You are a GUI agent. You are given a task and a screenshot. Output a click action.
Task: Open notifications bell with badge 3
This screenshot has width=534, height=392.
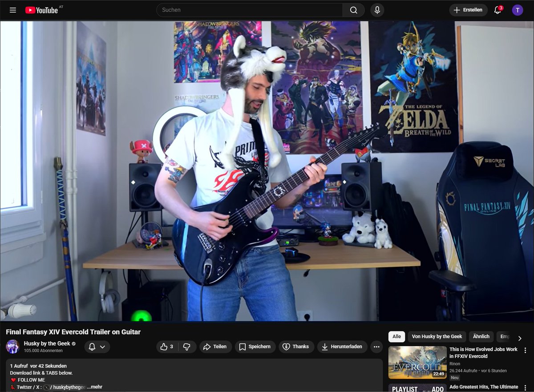[x=498, y=10]
